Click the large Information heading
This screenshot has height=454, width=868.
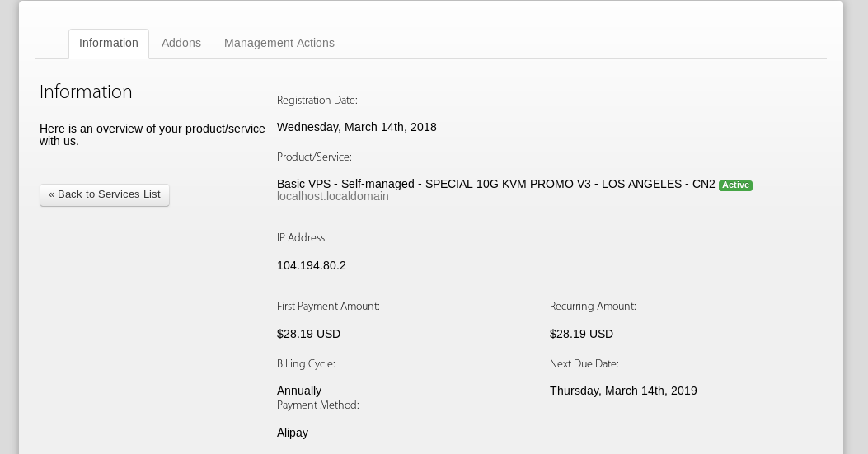click(86, 91)
